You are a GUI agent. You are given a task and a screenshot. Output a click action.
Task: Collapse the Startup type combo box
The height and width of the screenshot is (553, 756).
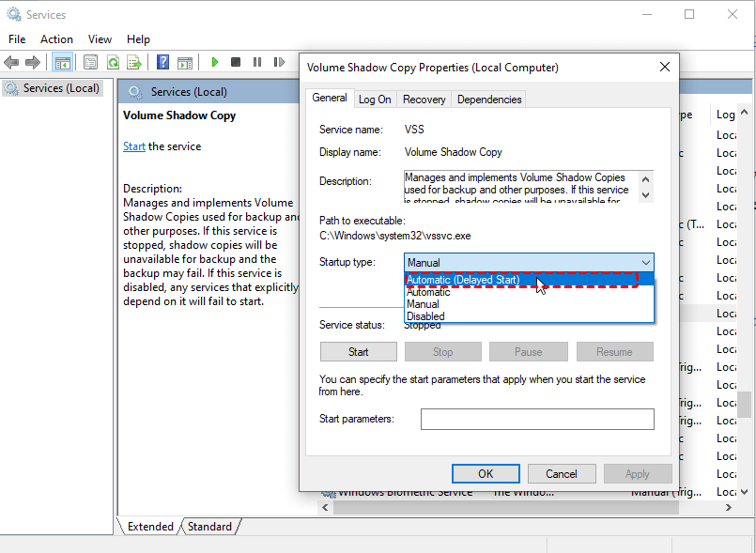click(x=644, y=263)
